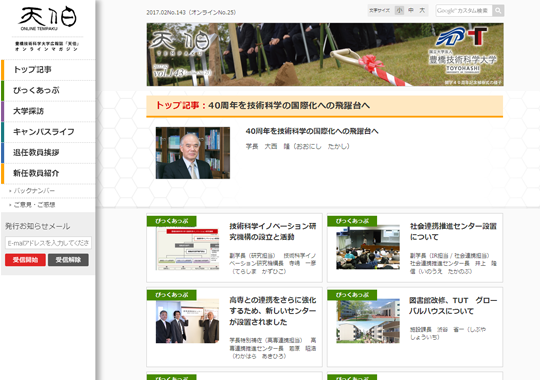Click ぴっくあっぷ tag on innovation article card

pyautogui.click(x=172, y=221)
